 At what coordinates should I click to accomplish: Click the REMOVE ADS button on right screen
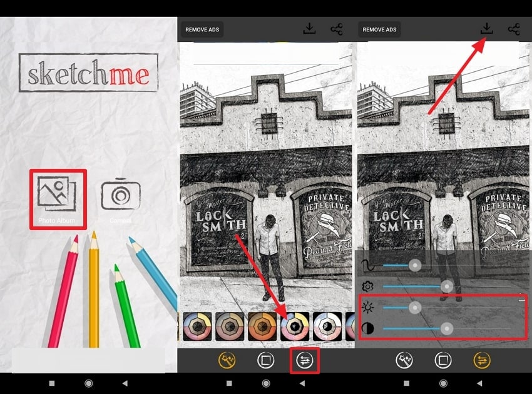click(379, 29)
